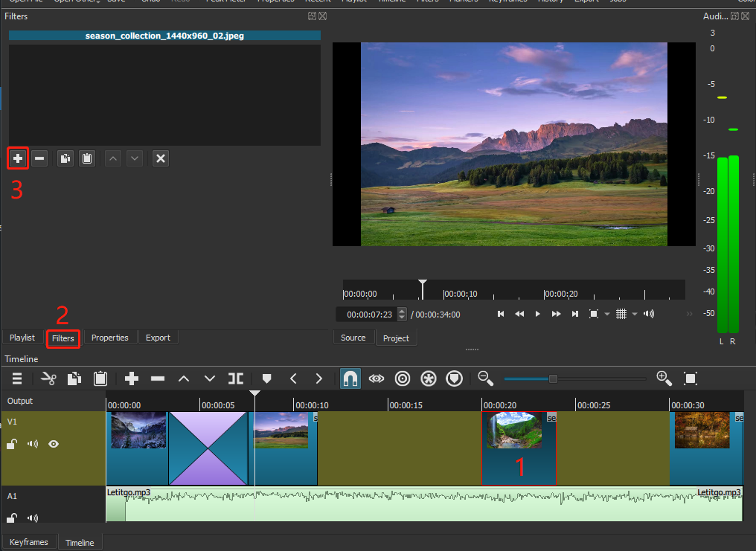Open the grid options dropdown arrow in the player
This screenshot has width=756, height=551.
[x=635, y=314]
